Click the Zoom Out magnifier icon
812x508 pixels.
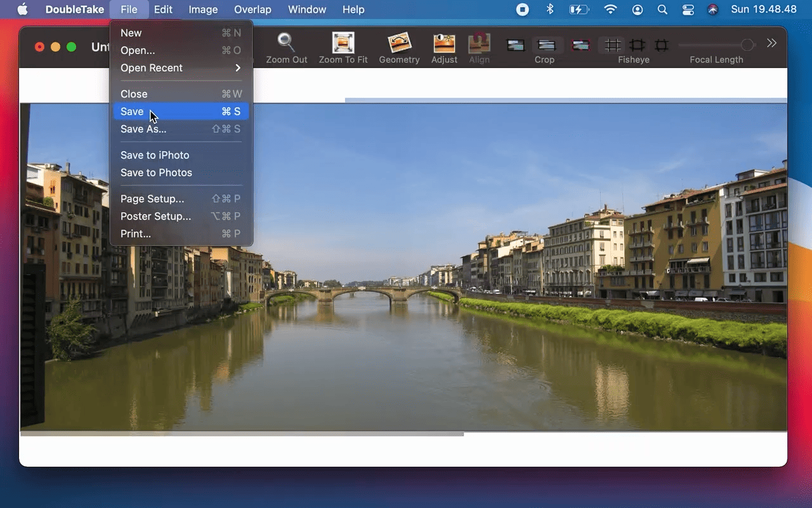[x=286, y=43]
